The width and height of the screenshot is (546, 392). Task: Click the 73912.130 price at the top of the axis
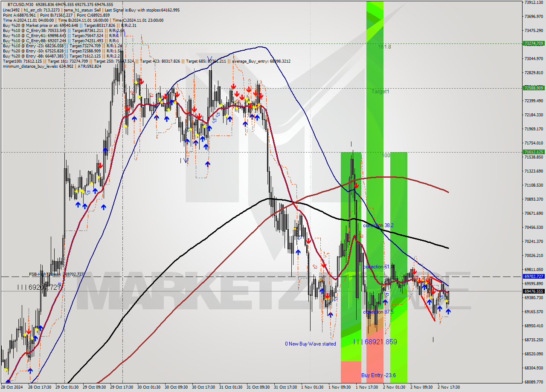534,3
